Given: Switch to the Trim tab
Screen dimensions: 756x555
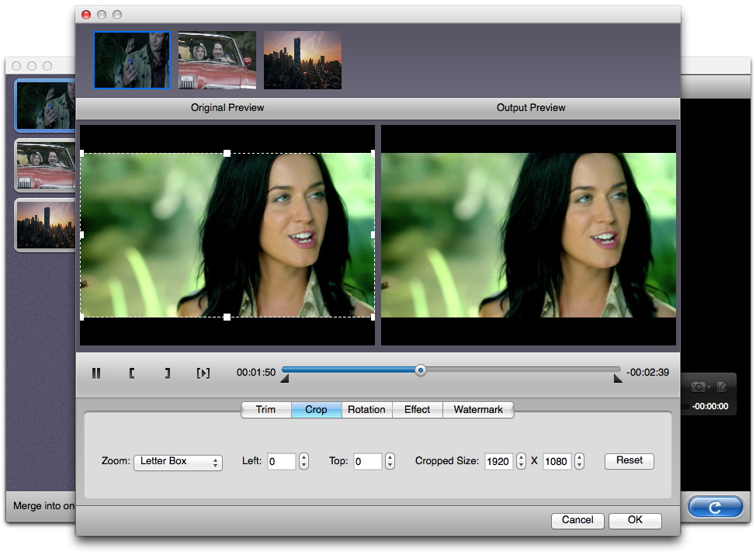Looking at the screenshot, I should tap(265, 409).
